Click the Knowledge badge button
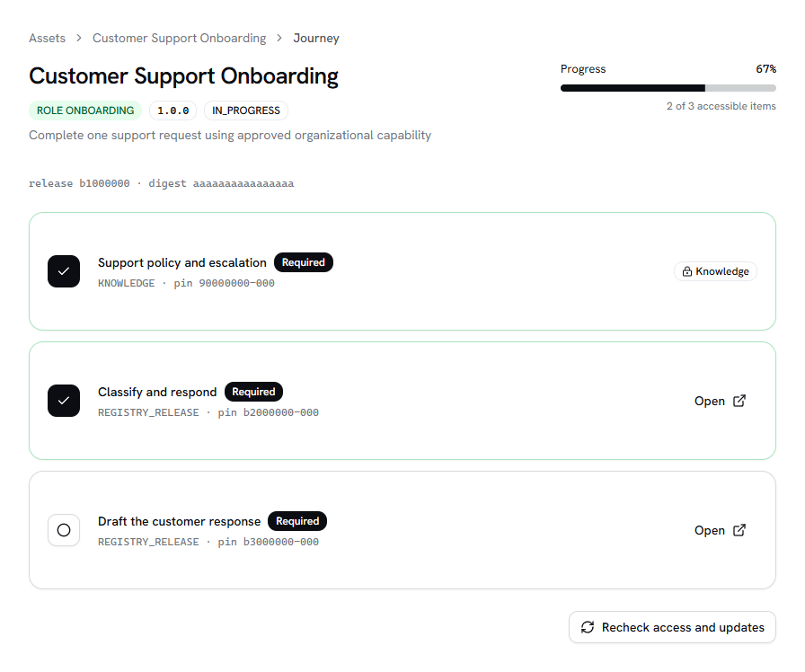The image size is (805, 672). pos(715,271)
